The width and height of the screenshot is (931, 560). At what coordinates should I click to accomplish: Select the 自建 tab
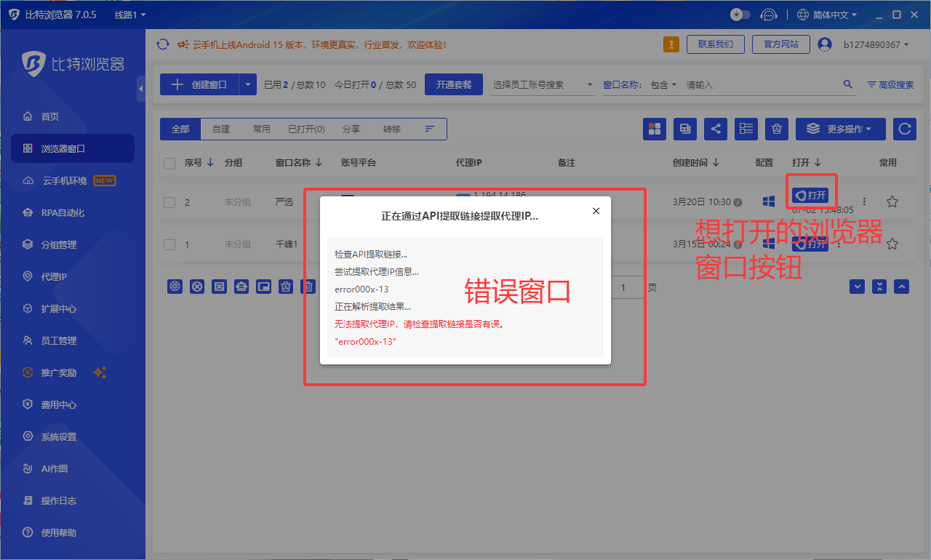[221, 129]
